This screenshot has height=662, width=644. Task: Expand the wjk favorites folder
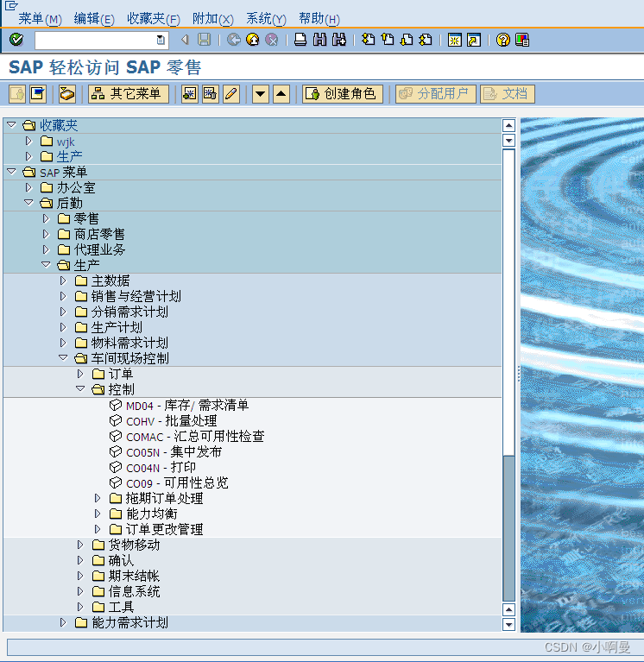pyautogui.click(x=28, y=141)
